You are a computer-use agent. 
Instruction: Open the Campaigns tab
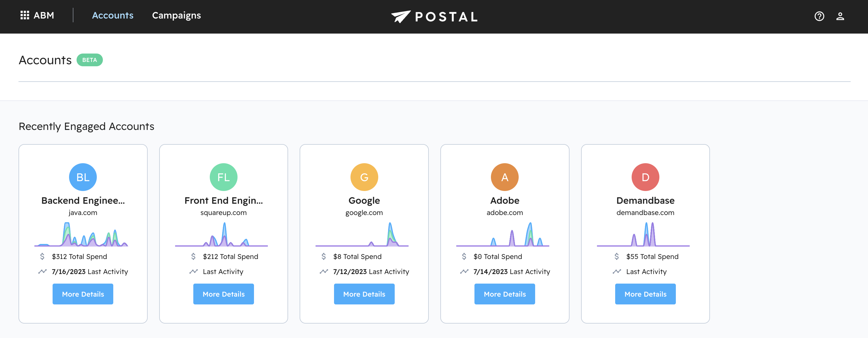tap(176, 16)
